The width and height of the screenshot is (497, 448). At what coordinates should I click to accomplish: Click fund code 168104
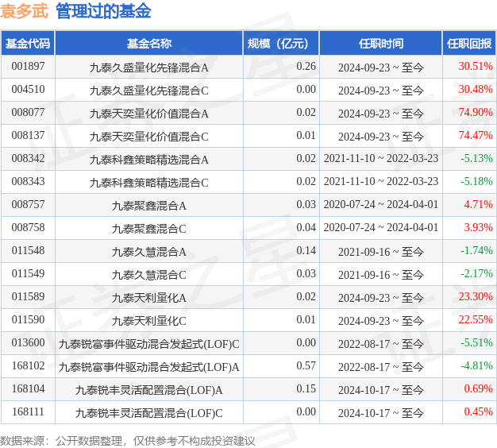point(28,390)
